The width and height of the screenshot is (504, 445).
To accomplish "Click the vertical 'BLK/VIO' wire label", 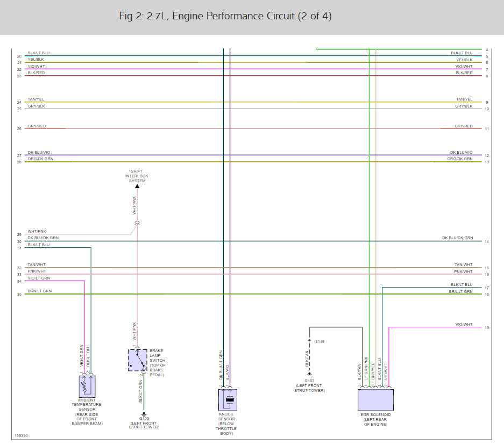I will pos(227,372).
